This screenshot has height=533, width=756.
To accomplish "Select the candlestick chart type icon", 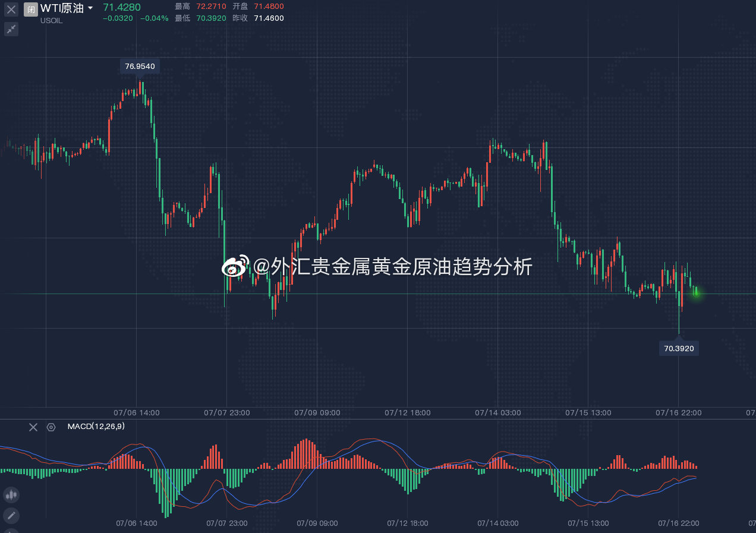I will (11, 494).
